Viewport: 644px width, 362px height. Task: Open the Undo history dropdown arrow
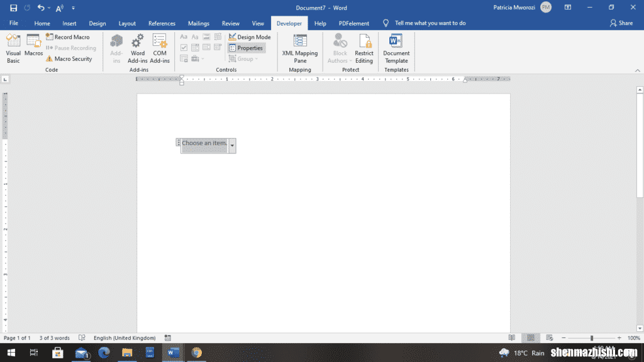click(49, 8)
